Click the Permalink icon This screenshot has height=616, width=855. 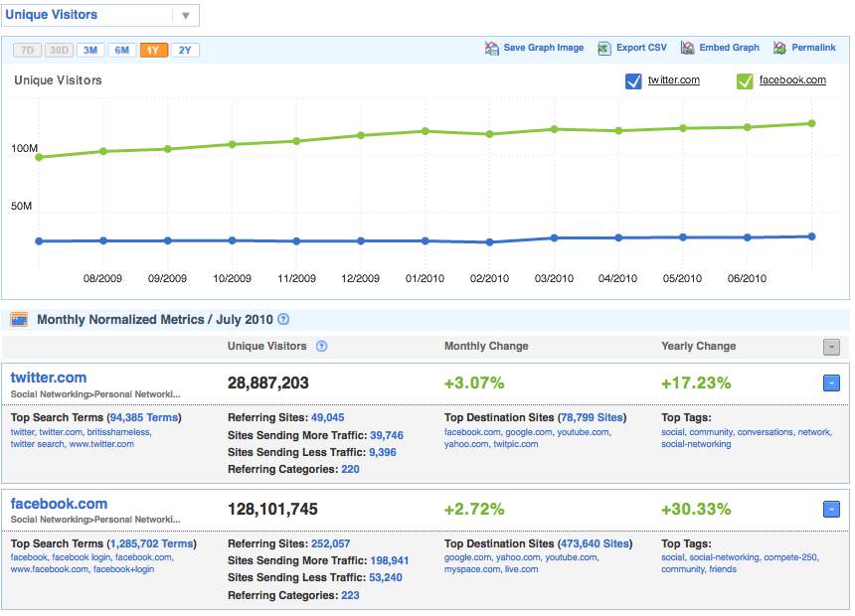[x=779, y=48]
